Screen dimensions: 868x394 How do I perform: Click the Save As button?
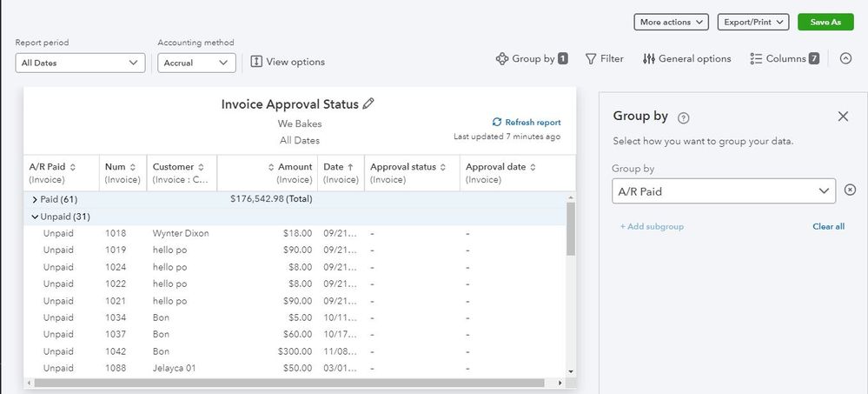(x=825, y=22)
